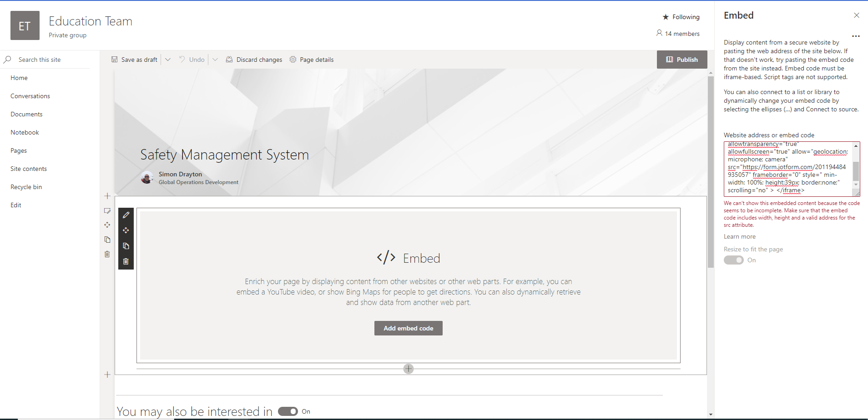The image size is (868, 420).
Task: Expand the Undo dropdown chevron
Action: (215, 60)
